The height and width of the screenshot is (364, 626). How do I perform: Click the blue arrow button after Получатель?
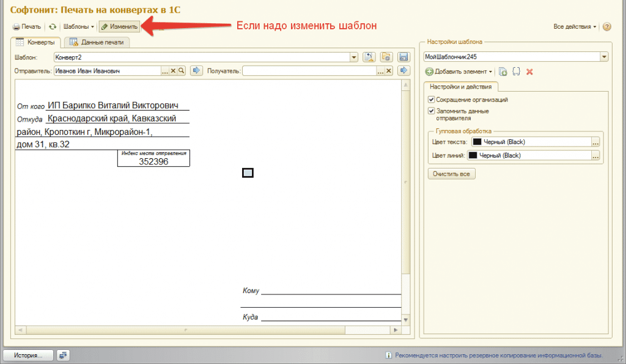(403, 71)
